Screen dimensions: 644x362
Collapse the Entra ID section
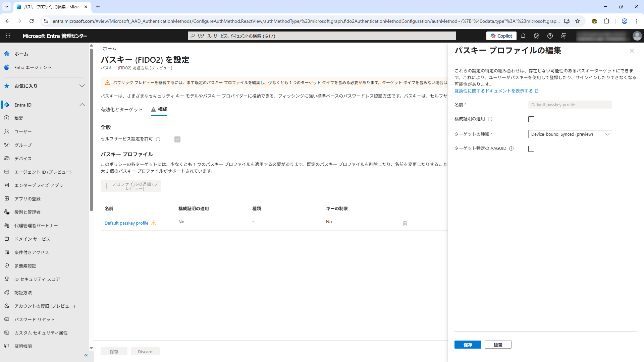click(x=82, y=105)
